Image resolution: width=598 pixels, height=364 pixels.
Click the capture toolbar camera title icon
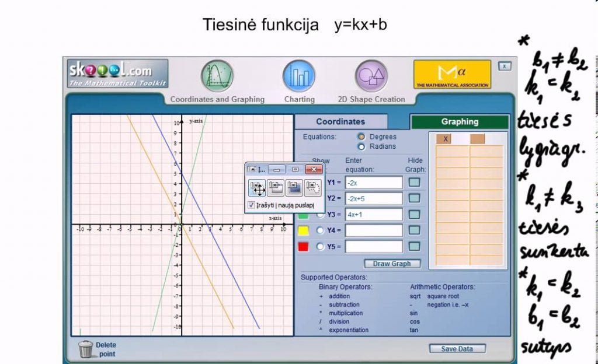tap(252, 169)
